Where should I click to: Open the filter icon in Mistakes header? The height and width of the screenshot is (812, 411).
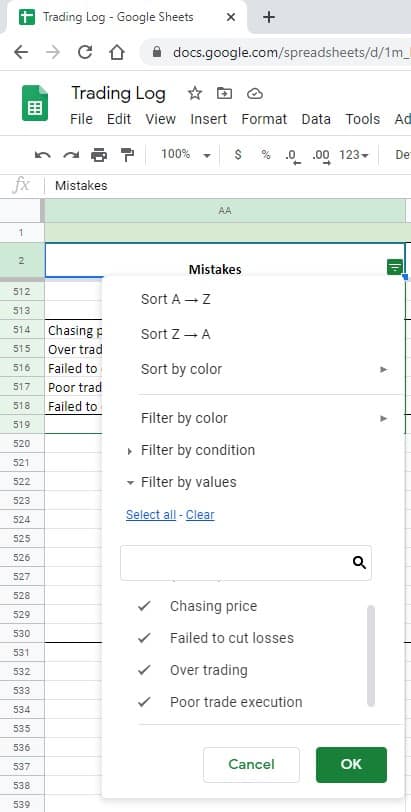[x=394, y=267]
